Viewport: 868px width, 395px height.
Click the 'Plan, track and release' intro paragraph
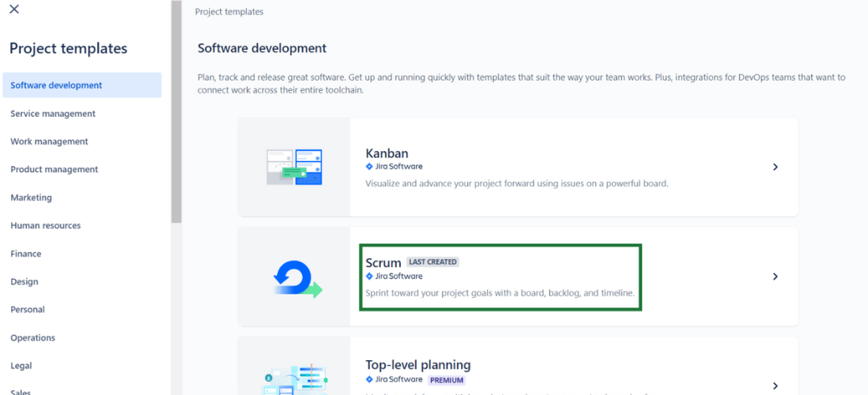(522, 84)
